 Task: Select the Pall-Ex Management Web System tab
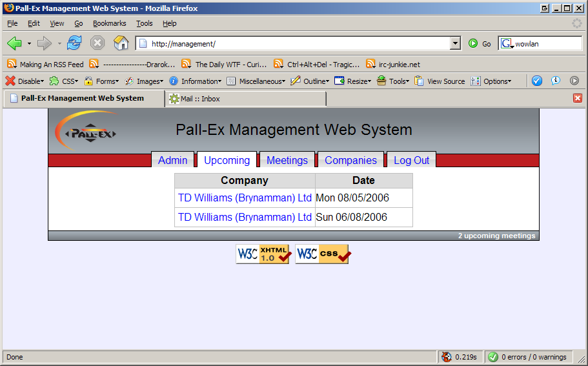[x=85, y=98]
